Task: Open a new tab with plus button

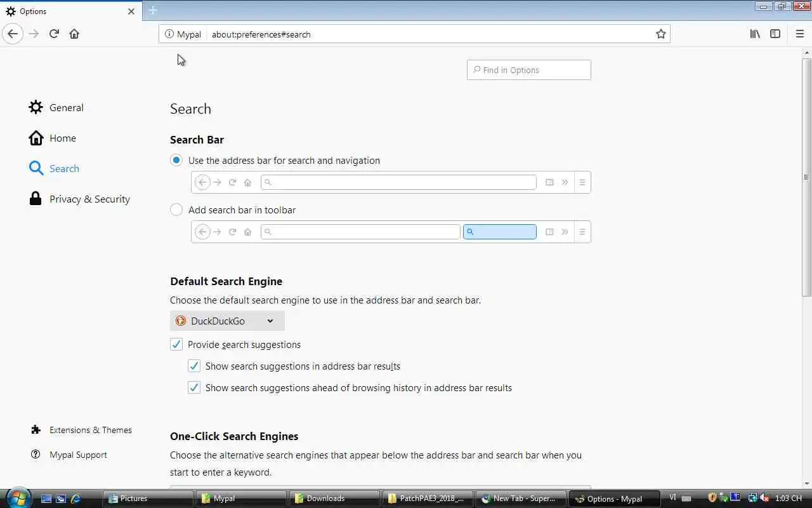Action: pos(153,10)
